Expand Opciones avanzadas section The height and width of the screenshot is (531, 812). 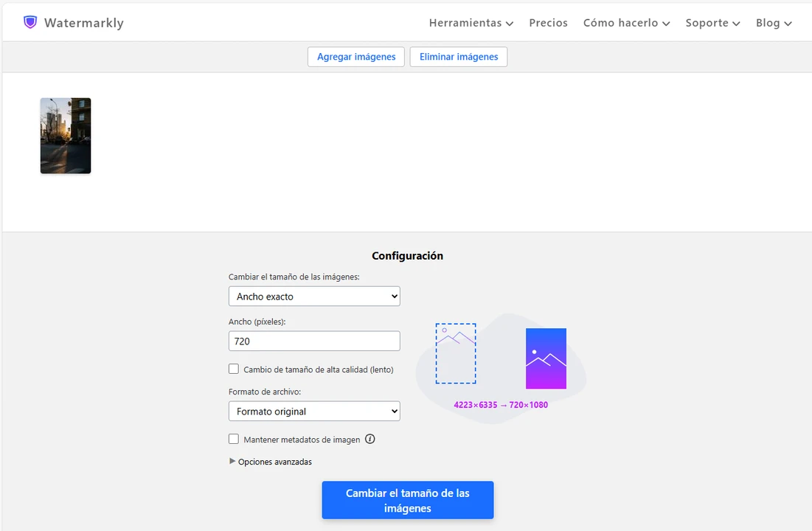271,462
